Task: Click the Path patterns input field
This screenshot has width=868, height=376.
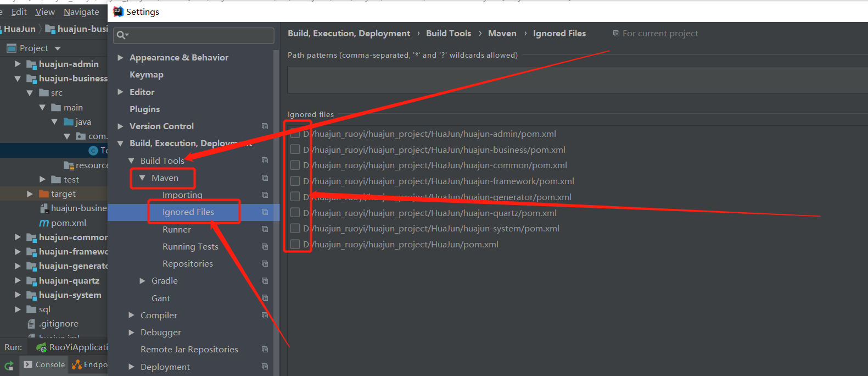Action: tap(578, 80)
